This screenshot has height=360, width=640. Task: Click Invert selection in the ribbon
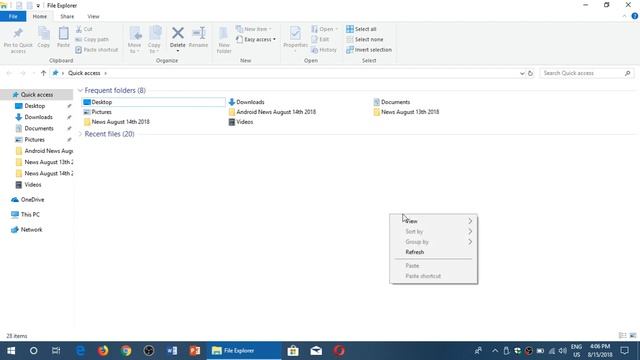point(369,50)
